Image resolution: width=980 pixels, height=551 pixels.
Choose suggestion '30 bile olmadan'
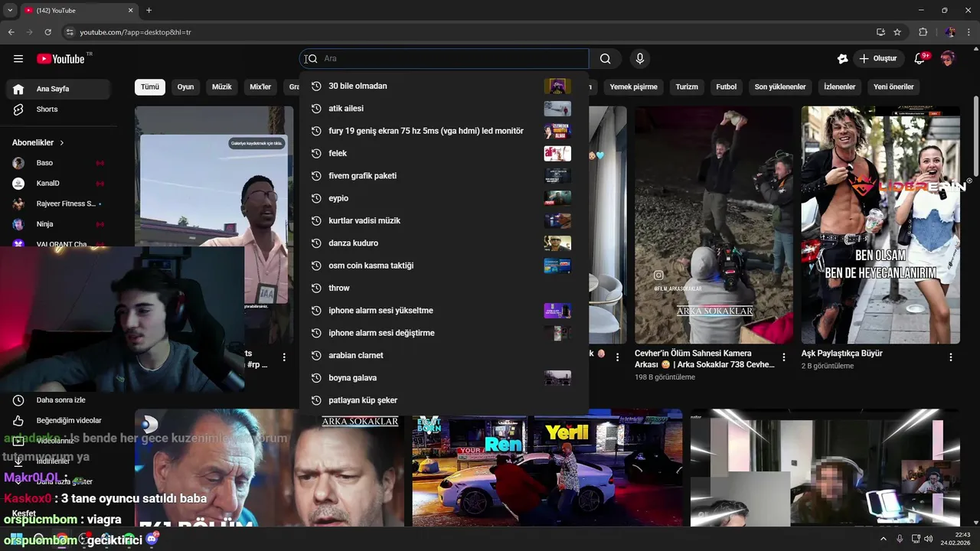coord(444,86)
